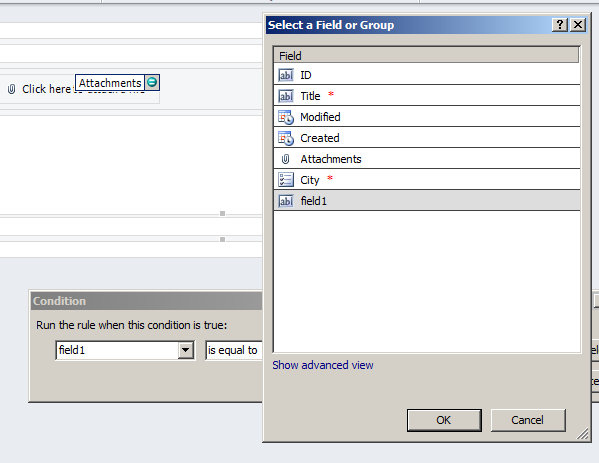Select the Modified field
Viewport: 599px width, 463px height.
[427, 117]
